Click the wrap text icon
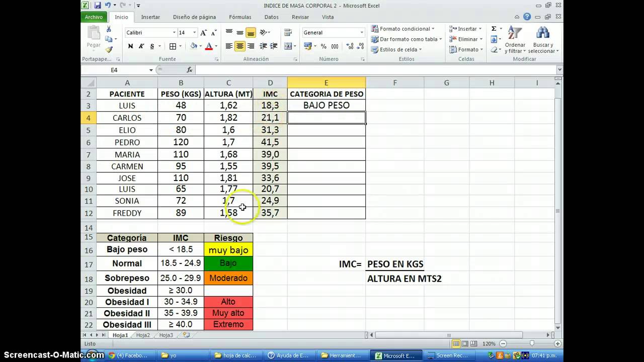This screenshot has height=362, width=644. [288, 33]
